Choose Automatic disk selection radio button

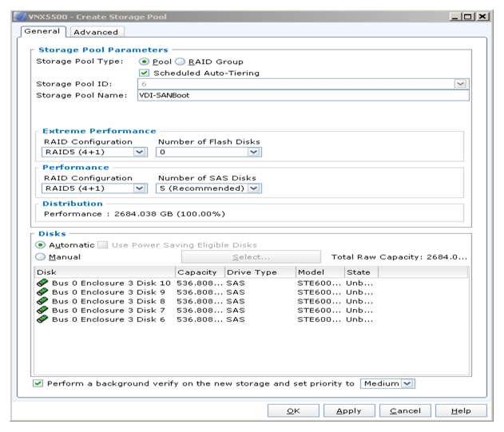(40, 245)
